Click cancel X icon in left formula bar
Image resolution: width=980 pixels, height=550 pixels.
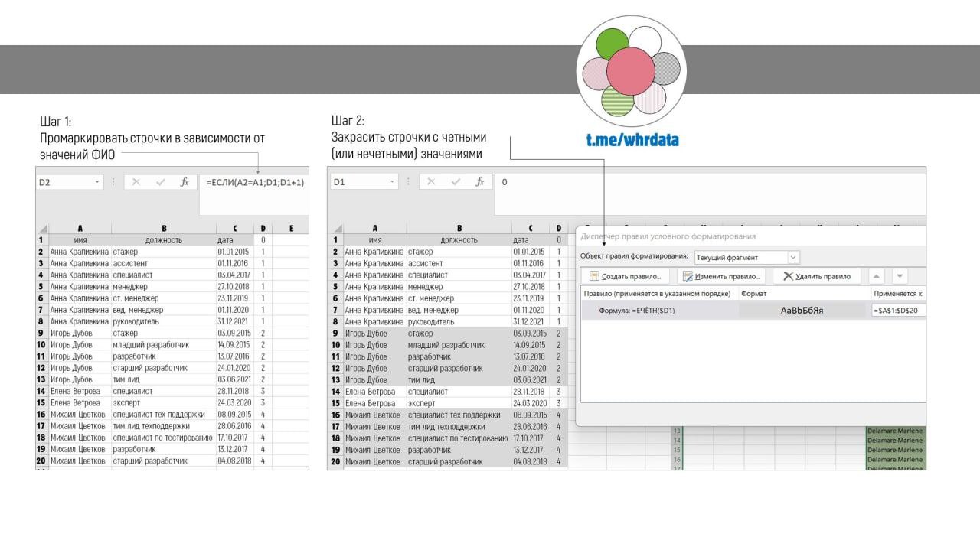tap(136, 182)
